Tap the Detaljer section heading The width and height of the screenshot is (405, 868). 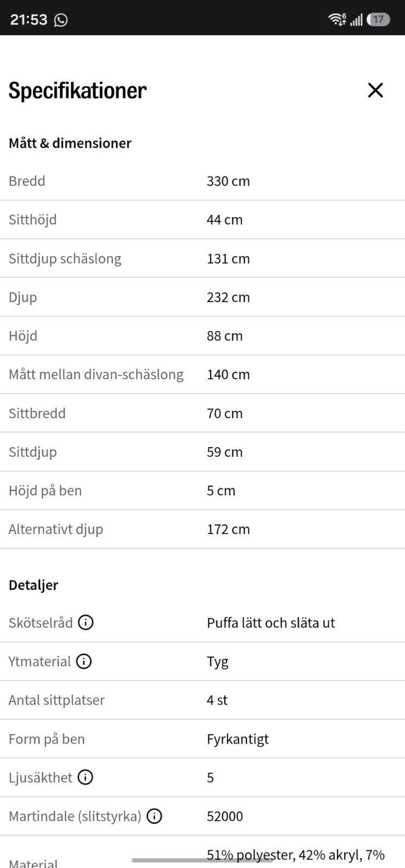pos(33,585)
